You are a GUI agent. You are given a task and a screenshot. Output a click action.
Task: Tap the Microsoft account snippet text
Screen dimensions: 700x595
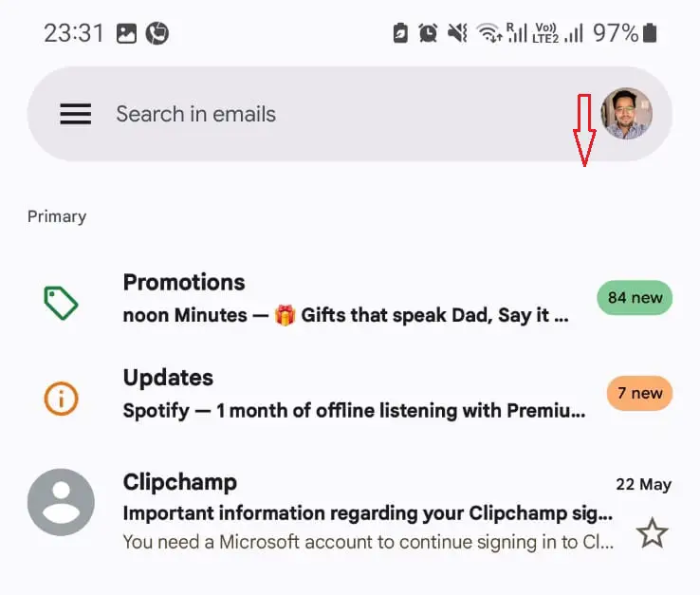(x=369, y=543)
